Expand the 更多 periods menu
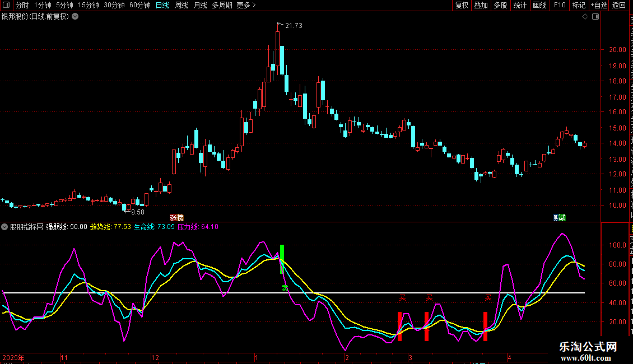This screenshot has height=364, width=633. tap(246, 5)
